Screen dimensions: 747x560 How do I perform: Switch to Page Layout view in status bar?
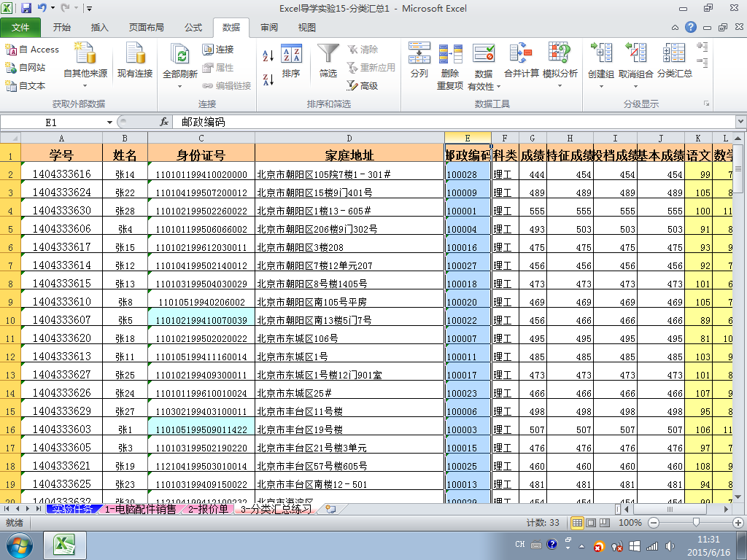pos(591,523)
